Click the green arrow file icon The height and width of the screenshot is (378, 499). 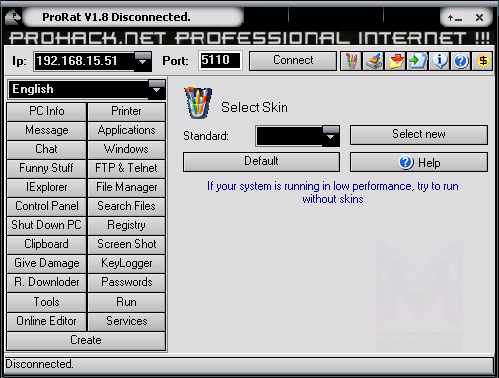click(417, 61)
